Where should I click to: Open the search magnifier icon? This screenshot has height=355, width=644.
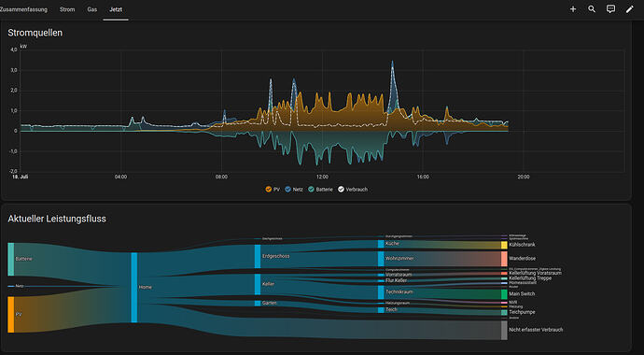592,9
